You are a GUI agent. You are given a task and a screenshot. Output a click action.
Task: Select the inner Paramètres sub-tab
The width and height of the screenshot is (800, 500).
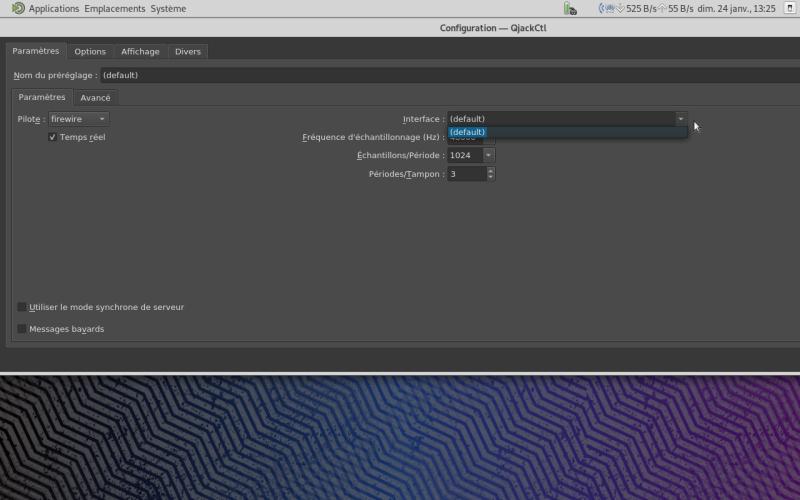pyautogui.click(x=42, y=97)
